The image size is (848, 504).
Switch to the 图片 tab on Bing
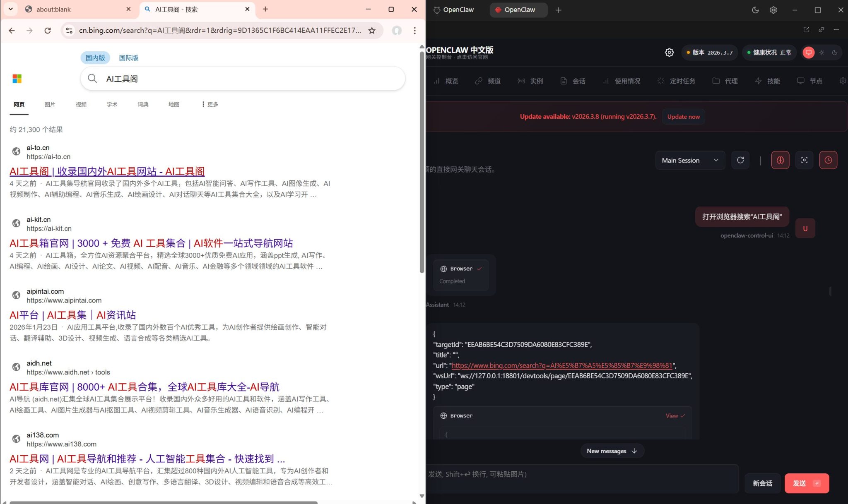[50, 104]
